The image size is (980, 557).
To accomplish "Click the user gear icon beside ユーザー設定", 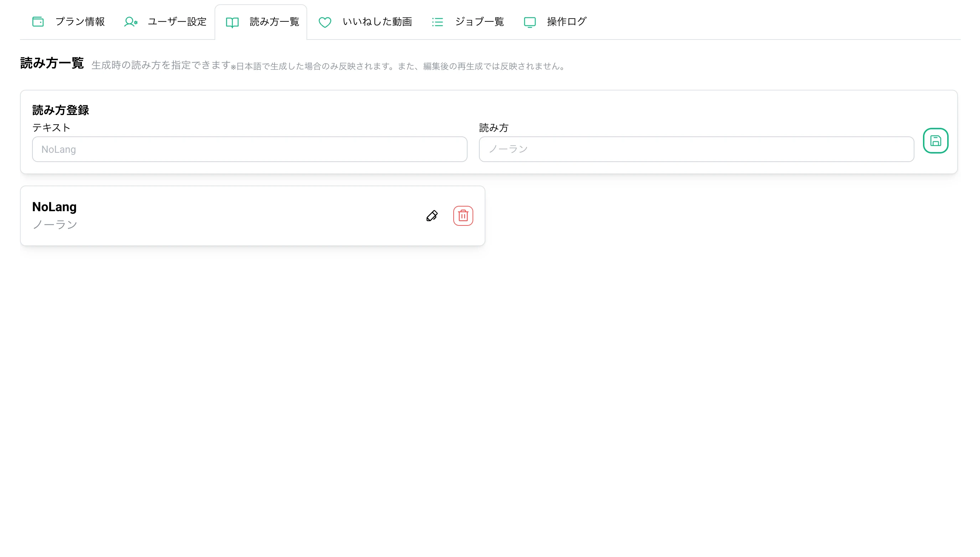I will pos(130,22).
